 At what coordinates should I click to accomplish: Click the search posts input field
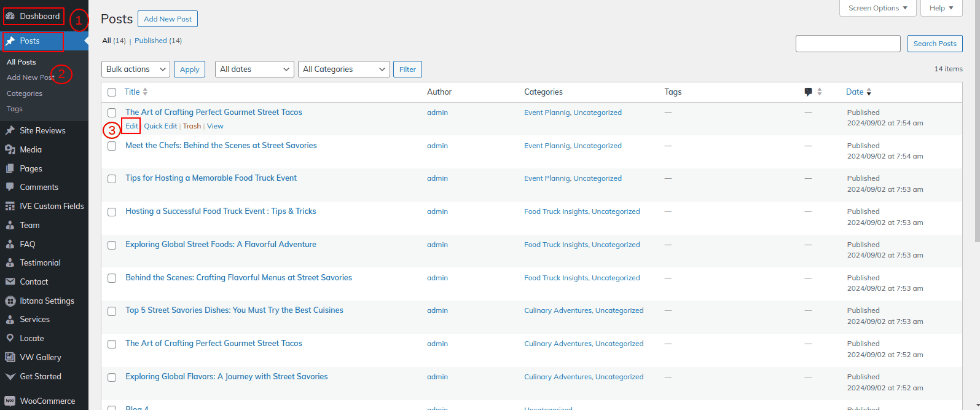click(847, 44)
